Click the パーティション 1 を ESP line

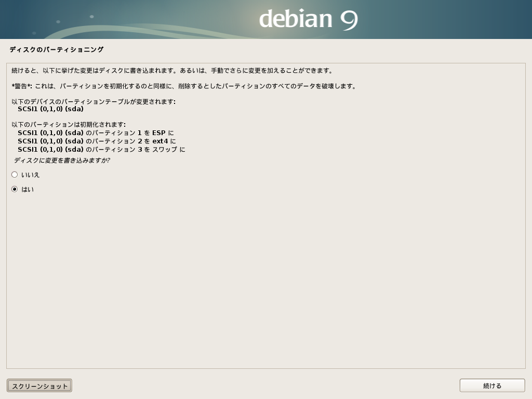click(96, 133)
